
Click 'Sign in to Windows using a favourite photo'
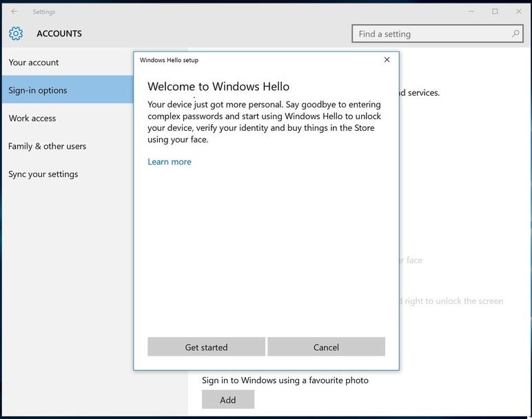coord(285,380)
